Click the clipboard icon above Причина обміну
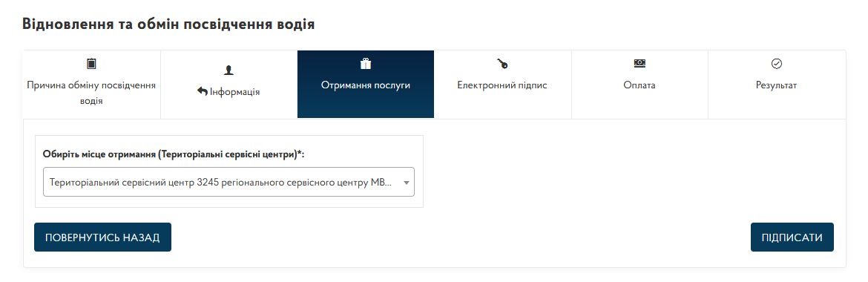The height and width of the screenshot is (282, 868). (91, 64)
